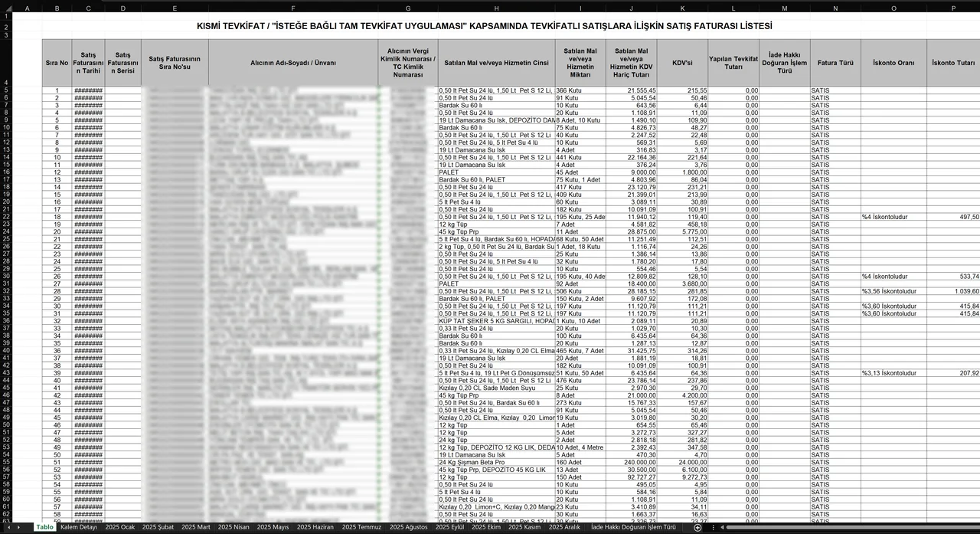Click the discount amount '1.039,60'
The width and height of the screenshot is (980, 534).
(x=953, y=291)
